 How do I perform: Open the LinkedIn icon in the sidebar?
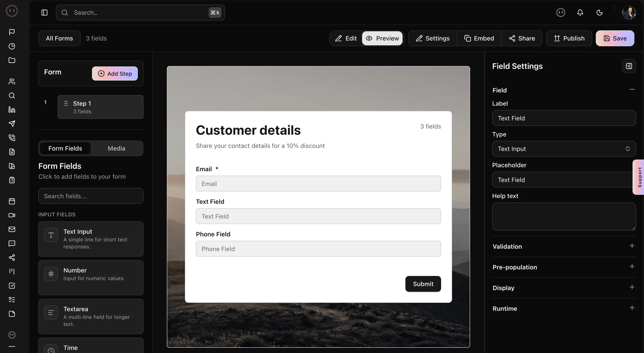12,110
